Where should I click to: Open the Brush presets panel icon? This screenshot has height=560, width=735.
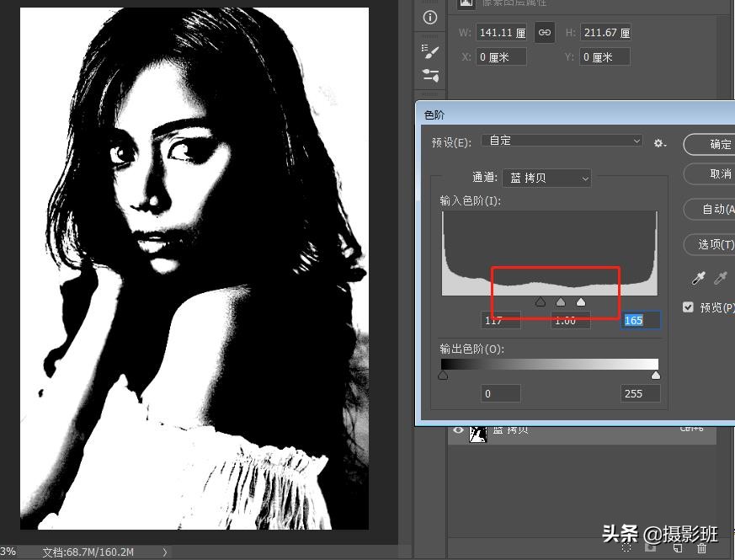(430, 75)
